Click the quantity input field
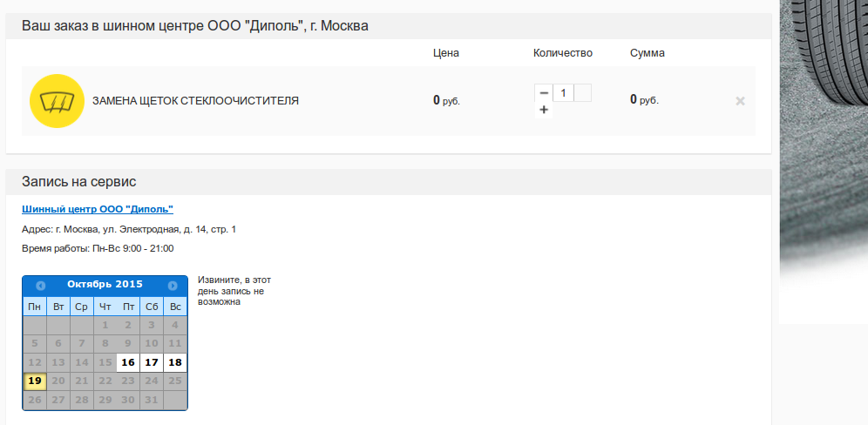The height and width of the screenshot is (425, 868). coord(563,93)
